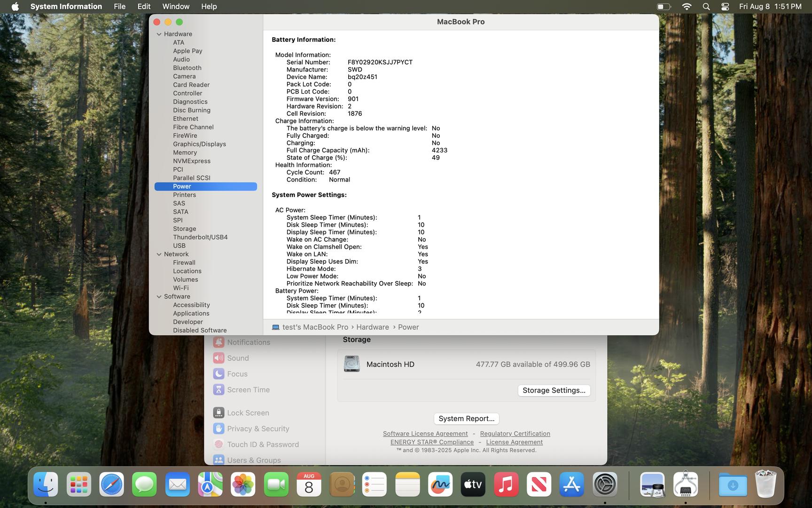Select Applications under Software
Image resolution: width=812 pixels, height=508 pixels.
tap(191, 313)
